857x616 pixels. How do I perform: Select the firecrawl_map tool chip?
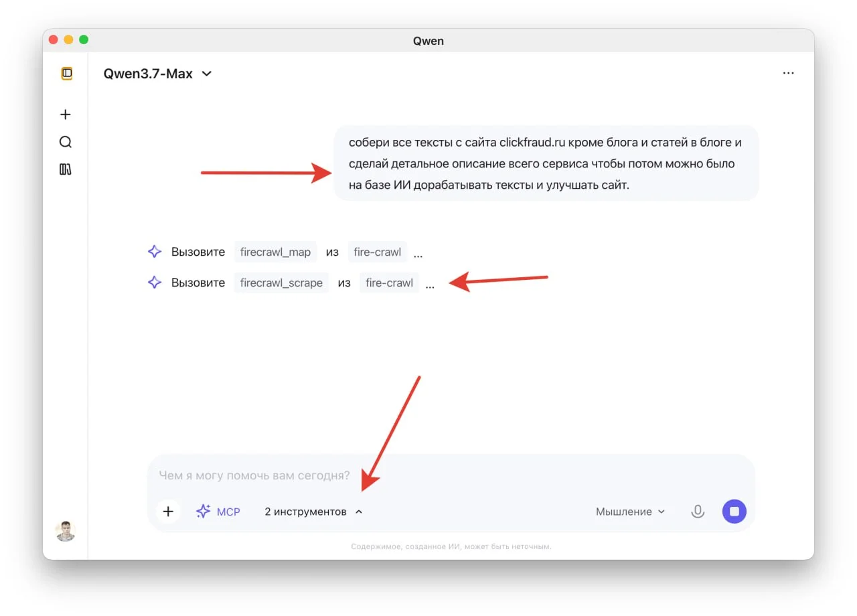point(275,252)
